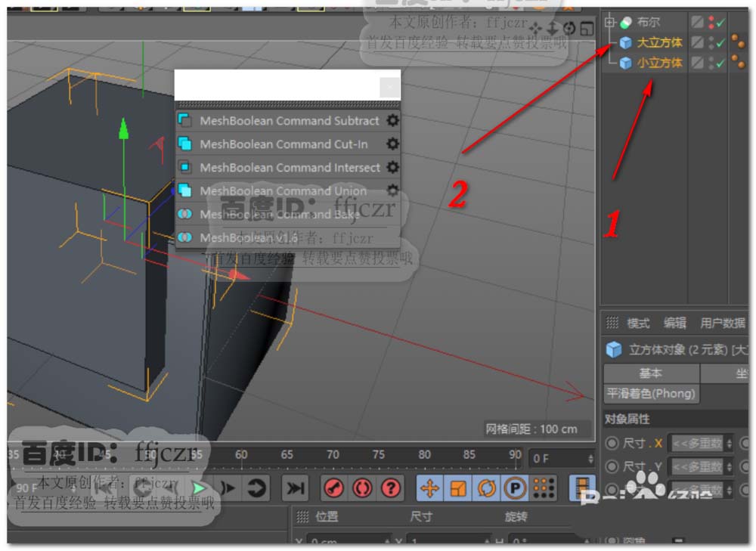Play the animation forward with green arrow

pyautogui.click(x=198, y=488)
